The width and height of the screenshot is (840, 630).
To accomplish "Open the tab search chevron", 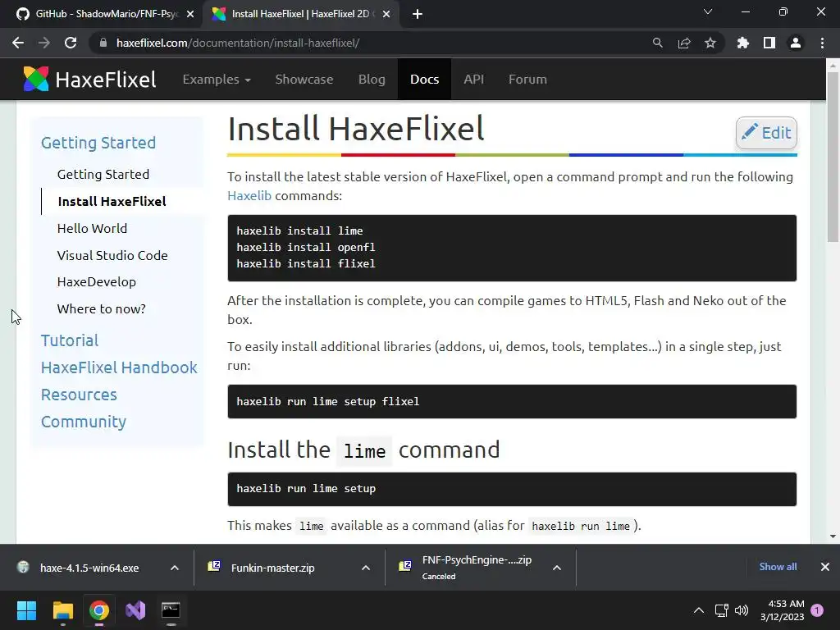I will point(708,11).
